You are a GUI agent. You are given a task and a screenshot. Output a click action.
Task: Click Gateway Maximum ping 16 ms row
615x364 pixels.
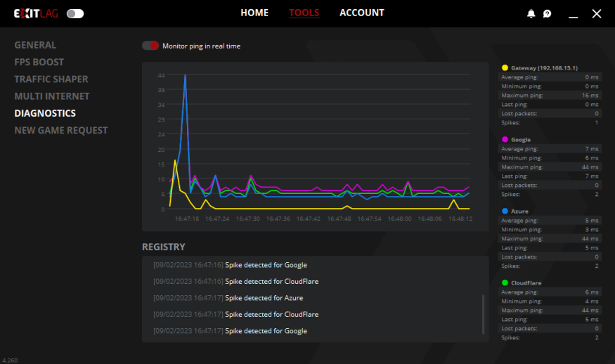550,96
